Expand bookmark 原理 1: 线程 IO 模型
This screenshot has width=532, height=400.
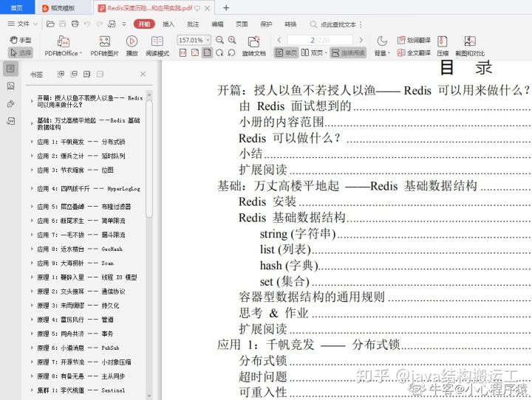pyautogui.click(x=32, y=277)
